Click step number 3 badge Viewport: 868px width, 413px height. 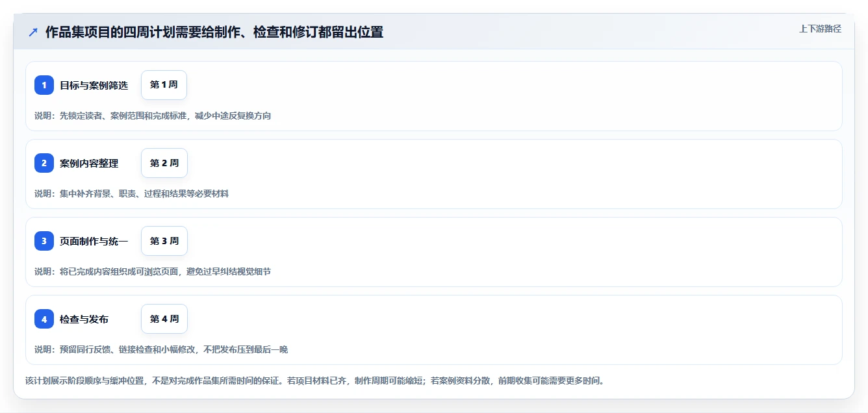(x=44, y=241)
